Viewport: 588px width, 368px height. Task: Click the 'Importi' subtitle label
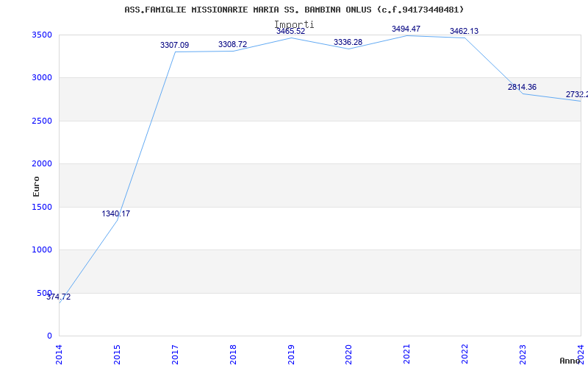pos(294,25)
